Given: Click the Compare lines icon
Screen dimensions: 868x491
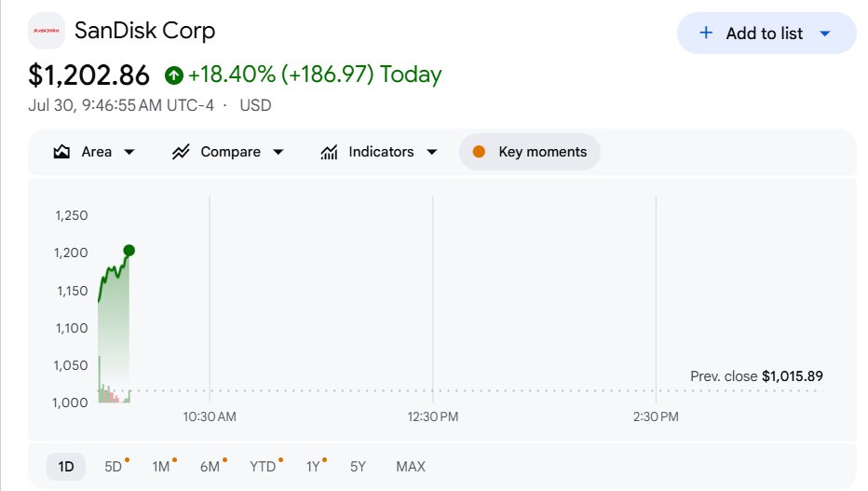Looking at the screenshot, I should pos(181,152).
